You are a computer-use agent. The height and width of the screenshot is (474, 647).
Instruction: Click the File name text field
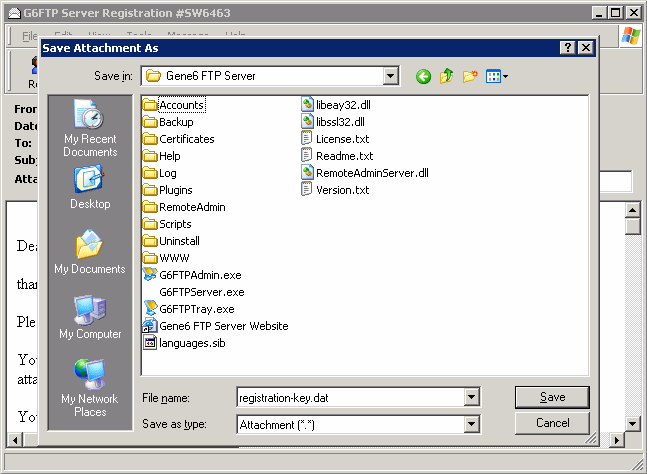point(351,398)
